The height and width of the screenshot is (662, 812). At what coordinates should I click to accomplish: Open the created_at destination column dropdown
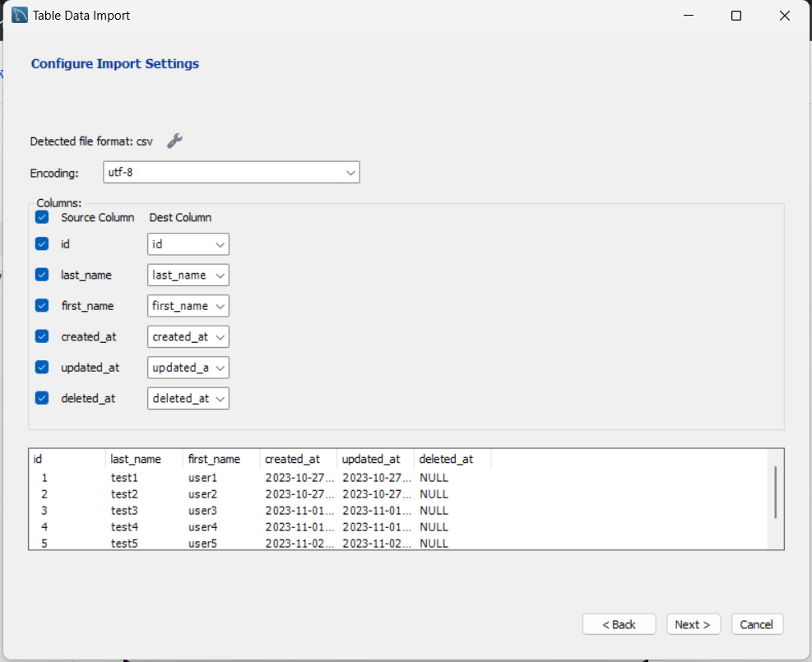[x=188, y=336]
